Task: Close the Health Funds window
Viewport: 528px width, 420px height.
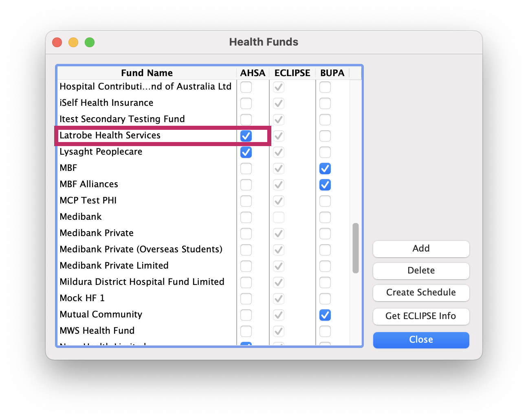Action: [x=421, y=340]
